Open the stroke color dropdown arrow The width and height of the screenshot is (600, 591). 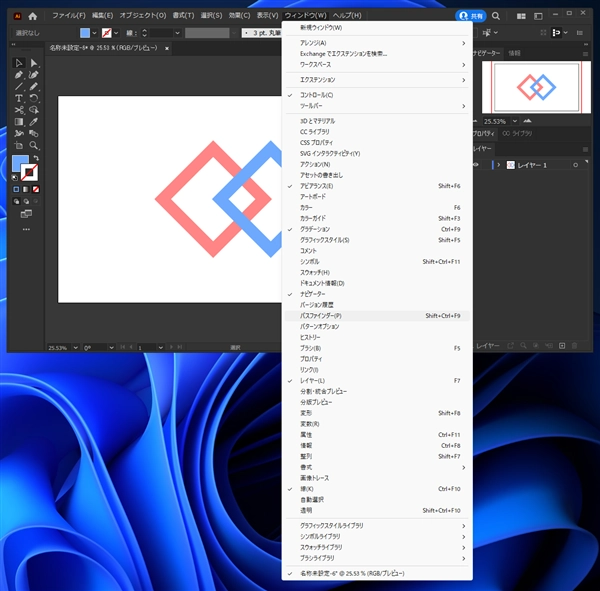click(116, 33)
